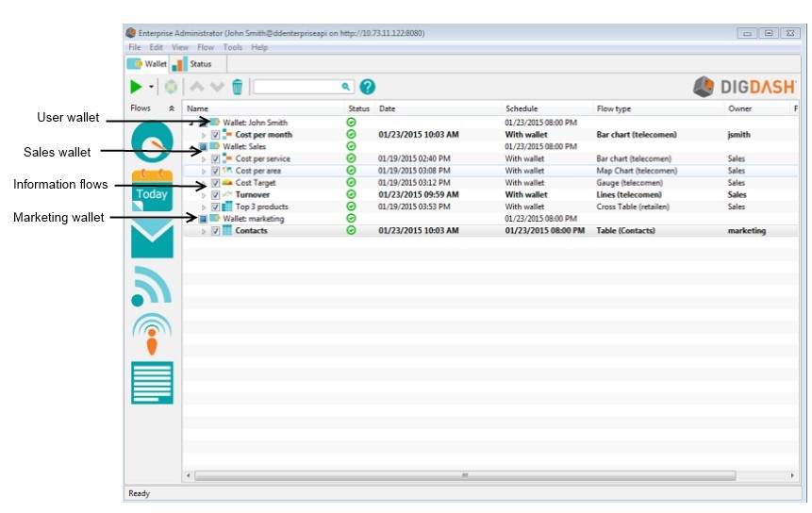Click the Wallet: marketing wallet icon
This screenshot has width=812, height=513.
[214, 219]
